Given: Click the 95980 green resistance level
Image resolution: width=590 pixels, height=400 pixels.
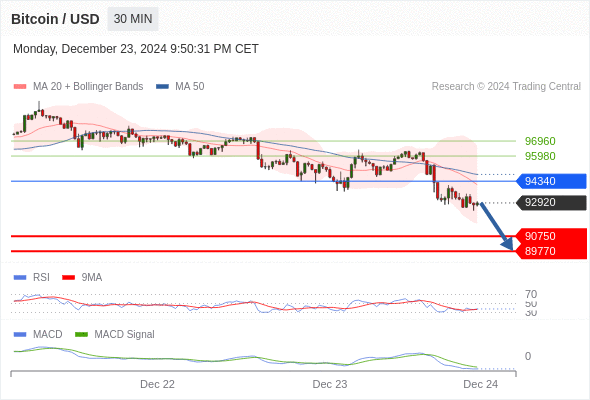Looking at the screenshot, I should coord(540,156).
